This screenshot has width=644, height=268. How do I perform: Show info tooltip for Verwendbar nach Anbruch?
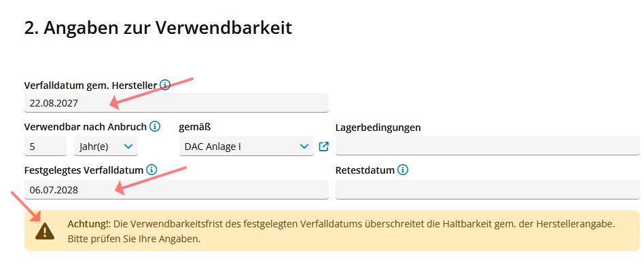[x=155, y=127]
